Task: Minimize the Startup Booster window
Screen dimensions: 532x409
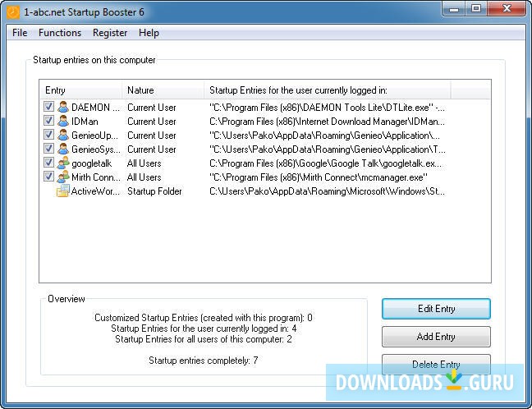Action: point(454,9)
